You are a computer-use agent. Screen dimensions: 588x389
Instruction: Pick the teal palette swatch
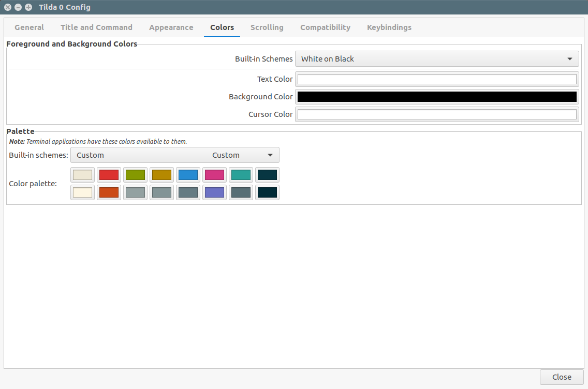241,175
